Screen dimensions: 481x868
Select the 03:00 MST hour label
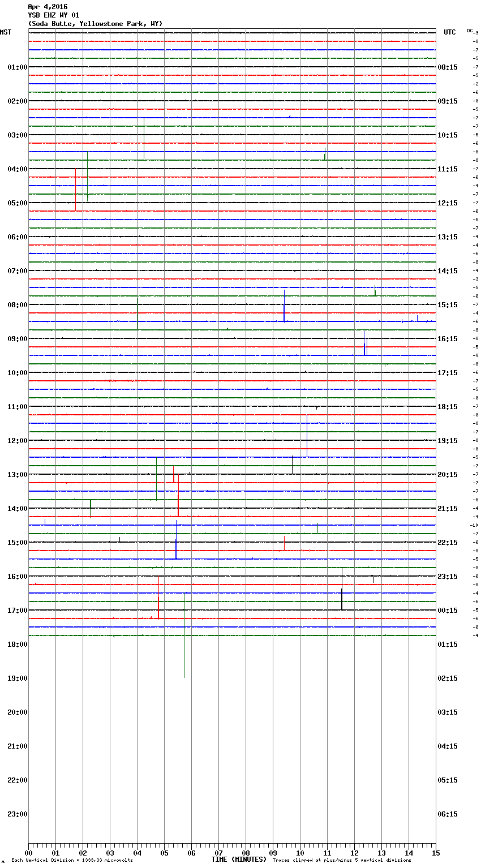(18, 135)
